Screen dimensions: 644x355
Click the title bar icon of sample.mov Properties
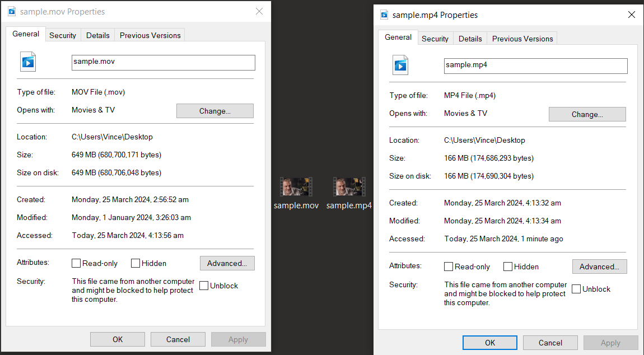pyautogui.click(x=12, y=11)
